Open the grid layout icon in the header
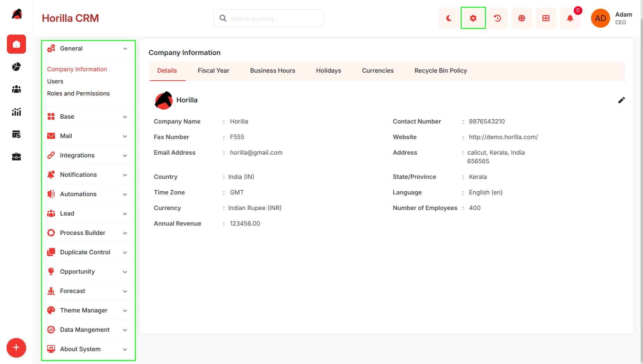 click(546, 18)
